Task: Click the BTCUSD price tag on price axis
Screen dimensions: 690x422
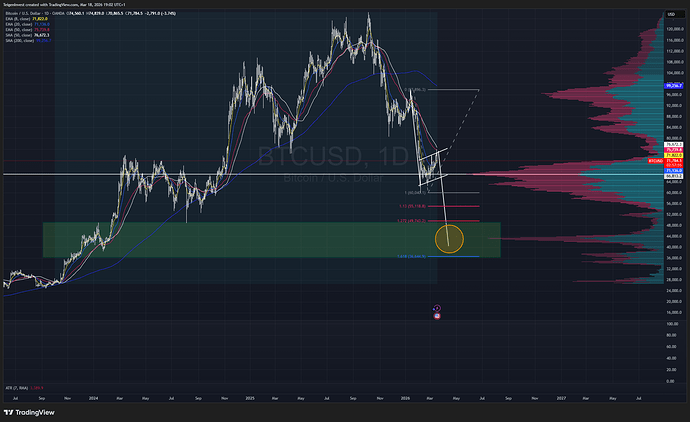Action: pyautogui.click(x=656, y=159)
